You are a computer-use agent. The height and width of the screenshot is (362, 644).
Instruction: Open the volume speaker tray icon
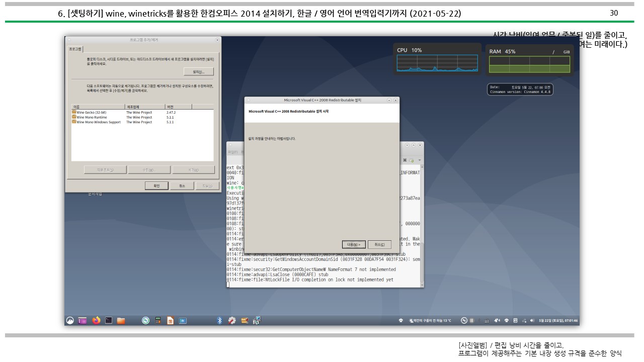tap(532, 320)
